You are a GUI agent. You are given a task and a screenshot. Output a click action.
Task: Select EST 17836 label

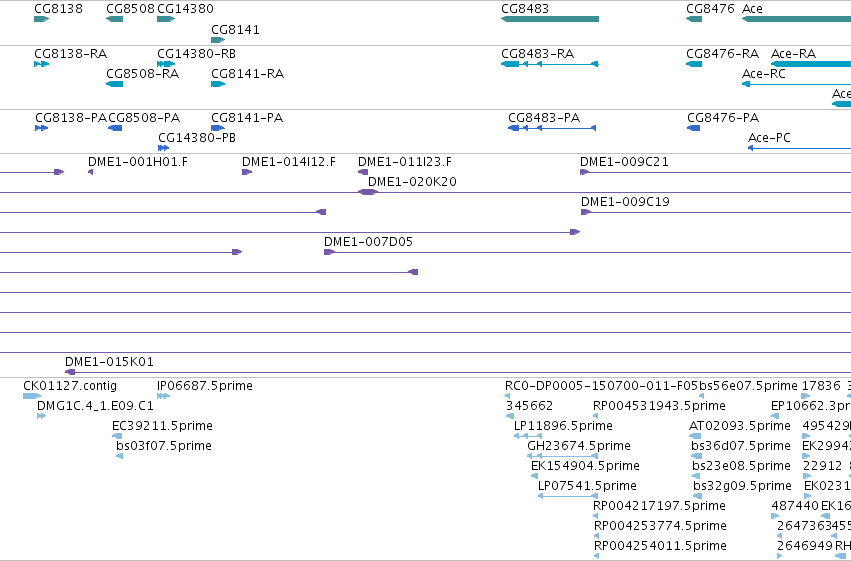click(821, 386)
